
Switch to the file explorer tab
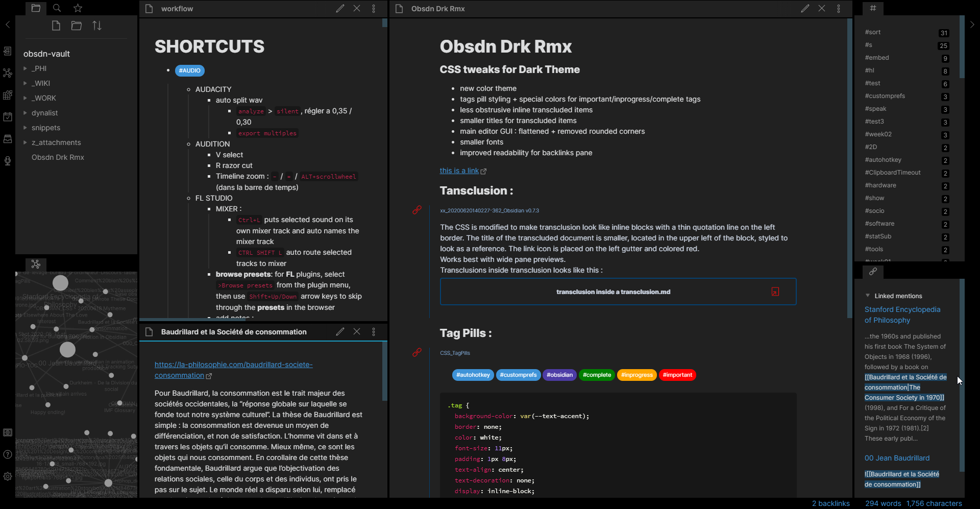tap(36, 8)
